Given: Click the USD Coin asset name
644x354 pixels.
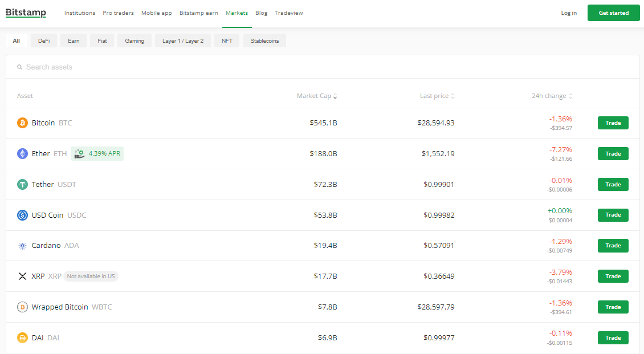Looking at the screenshot, I should click(x=47, y=215).
